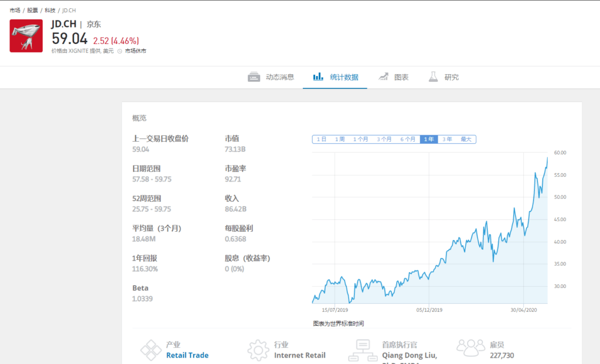Go to 市场 in breadcrumb
The width and height of the screenshot is (600, 364).
(15, 11)
